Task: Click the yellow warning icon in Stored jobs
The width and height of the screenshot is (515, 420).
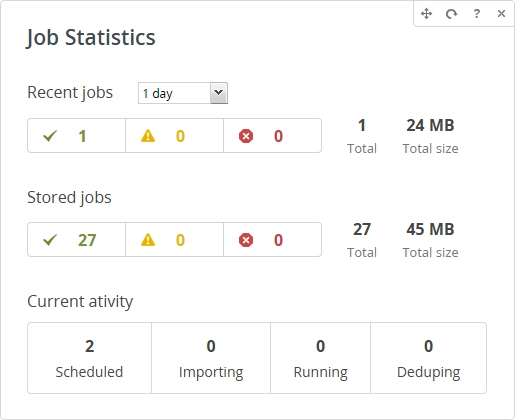Action: [148, 240]
